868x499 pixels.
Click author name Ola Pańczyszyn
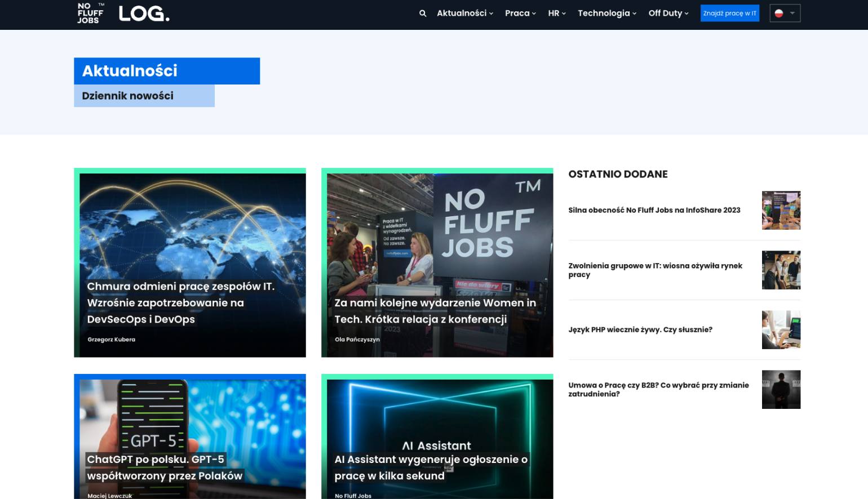357,340
